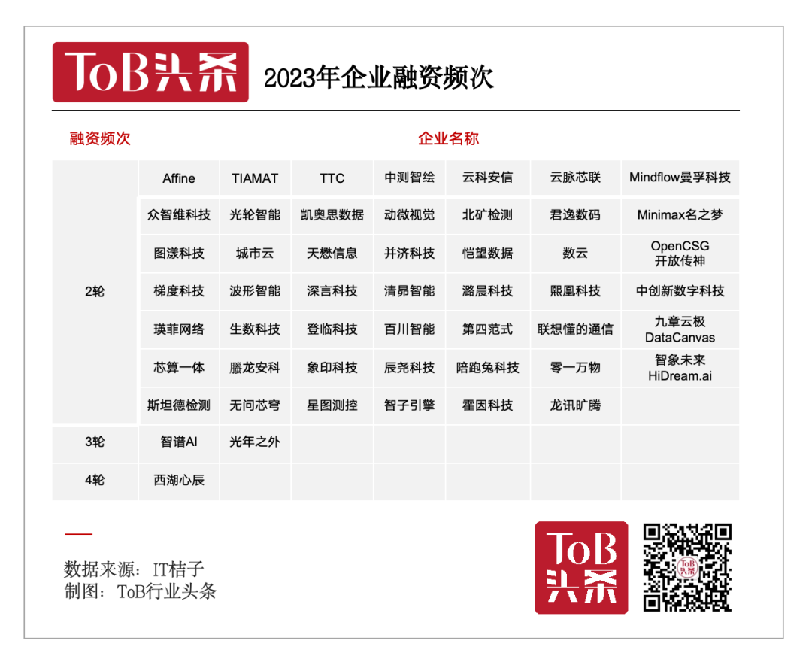Click the 云科安信 cell

point(487,178)
